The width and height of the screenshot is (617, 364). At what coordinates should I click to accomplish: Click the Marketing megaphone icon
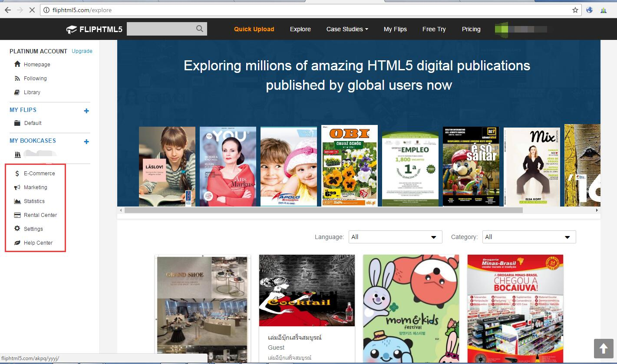(x=17, y=187)
